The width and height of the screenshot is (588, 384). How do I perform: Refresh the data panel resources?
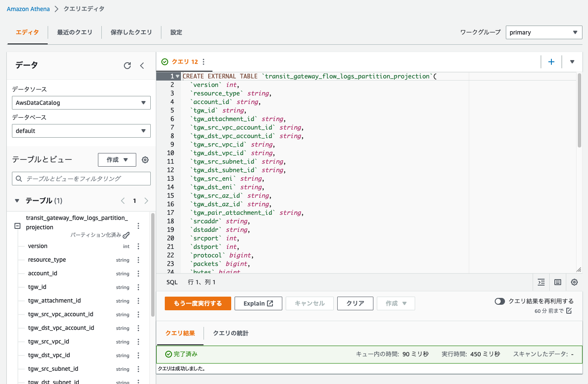(127, 66)
